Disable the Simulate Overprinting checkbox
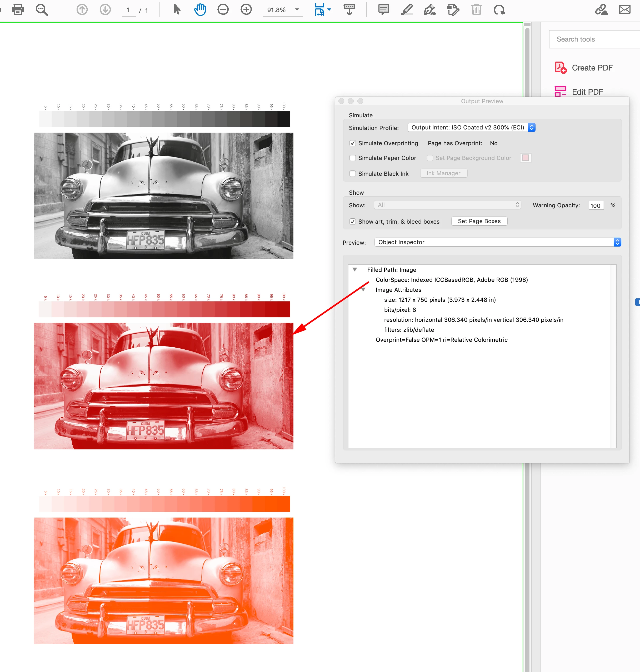The height and width of the screenshot is (672, 640). pos(353,143)
